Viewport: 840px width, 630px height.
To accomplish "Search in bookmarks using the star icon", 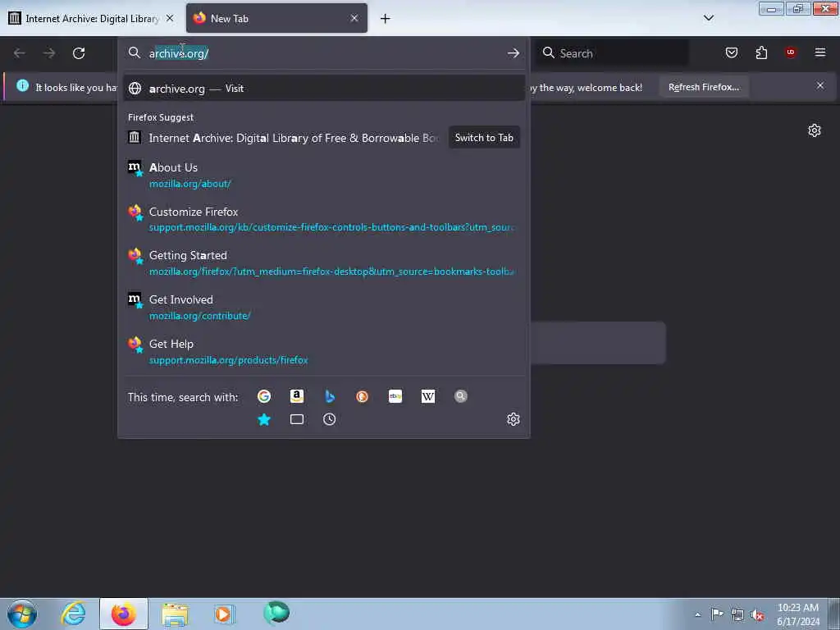I will 264,419.
